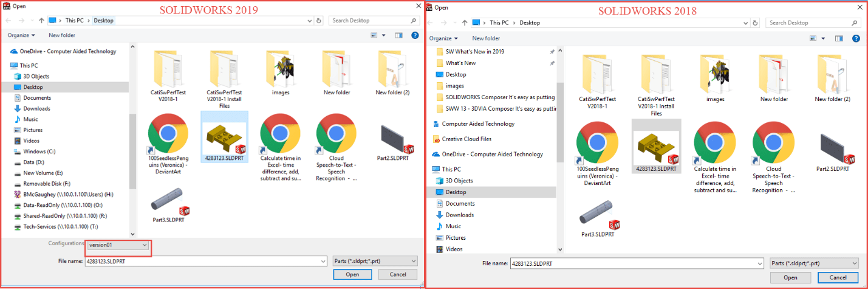This screenshot has height=289, width=868.
Task: Select Computer Aided Technology in SOLIDWORKS 2018 tree
Action: 473,124
